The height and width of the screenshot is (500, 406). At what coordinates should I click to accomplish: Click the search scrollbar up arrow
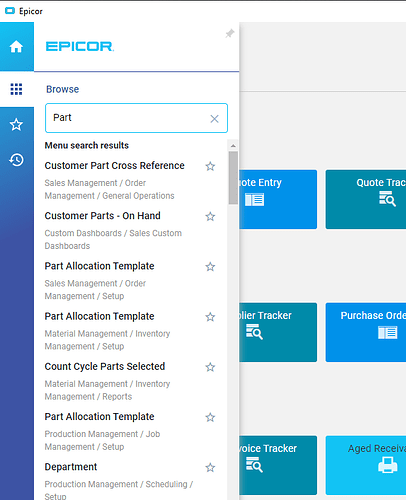[x=233, y=146]
